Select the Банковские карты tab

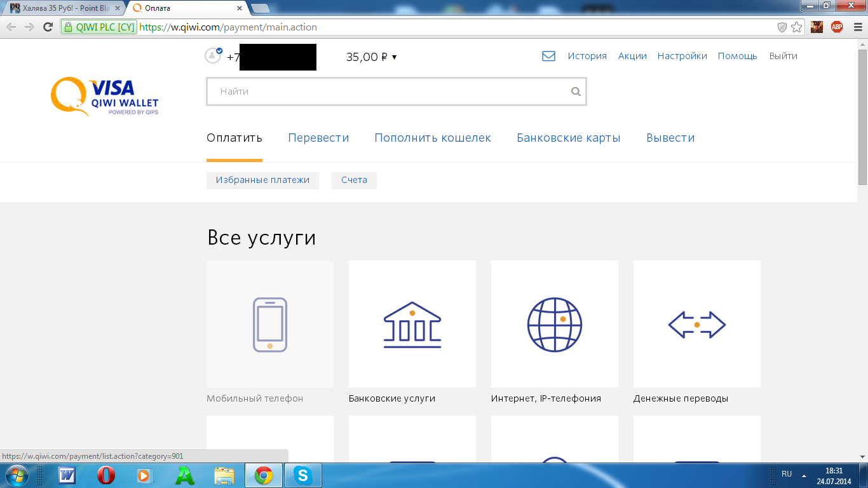pos(569,138)
